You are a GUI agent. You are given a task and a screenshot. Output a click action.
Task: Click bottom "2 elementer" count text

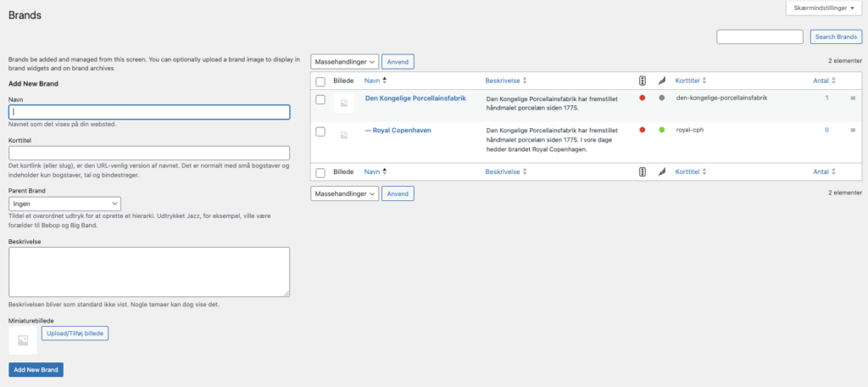[x=845, y=193]
